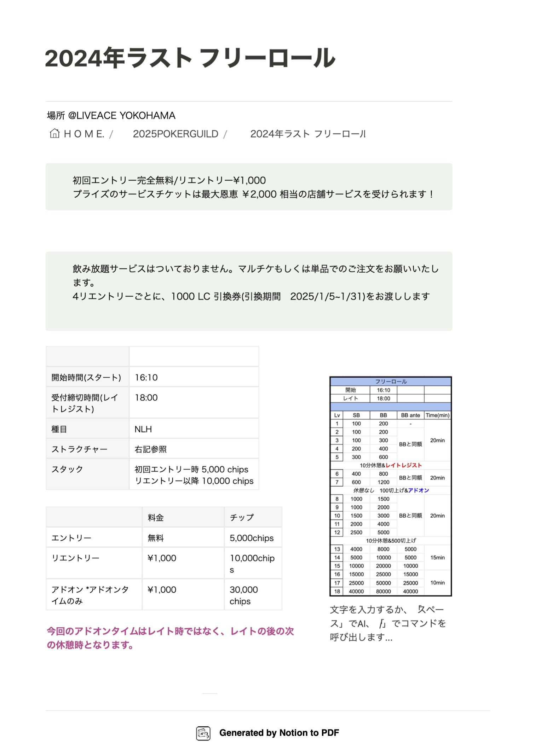The width and height of the screenshot is (535, 756).
Task: Open the フリーロール structure table image
Action: (390, 486)
